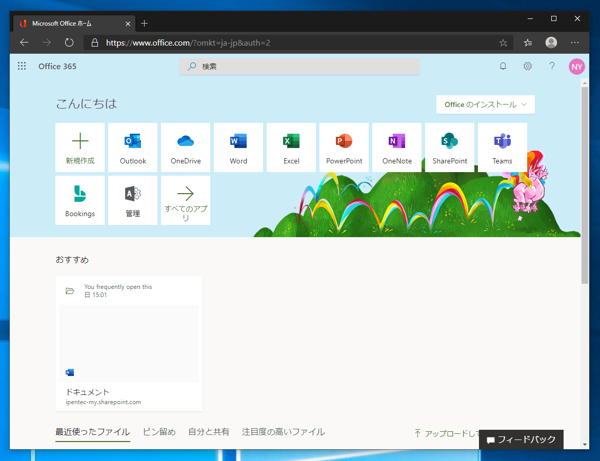The image size is (600, 461).
Task: Open a new browser tab
Action: tap(144, 23)
